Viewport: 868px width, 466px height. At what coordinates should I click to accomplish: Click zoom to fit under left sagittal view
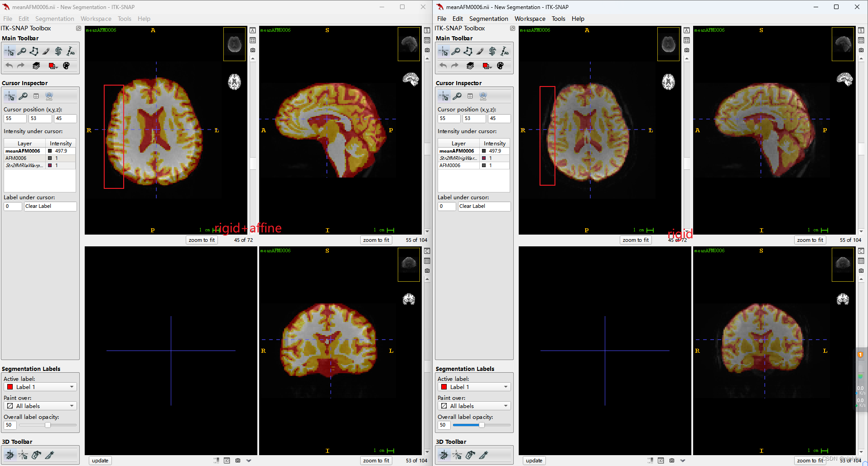(x=376, y=240)
